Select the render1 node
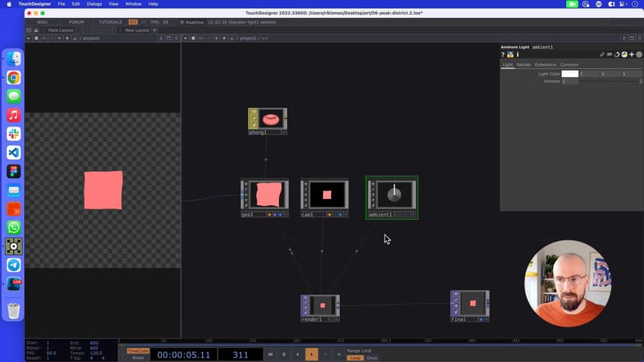This screenshot has height=362, width=644. pos(322,305)
